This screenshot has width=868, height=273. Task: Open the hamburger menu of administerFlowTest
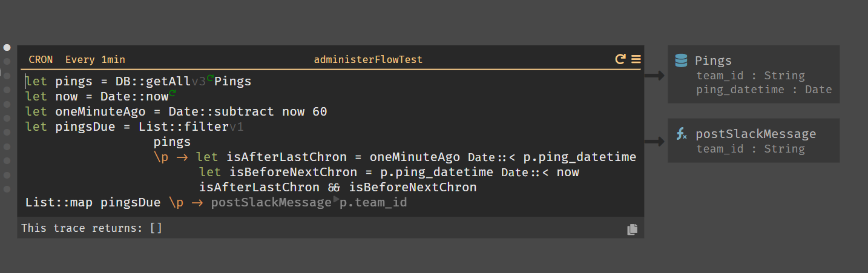pyautogui.click(x=636, y=59)
